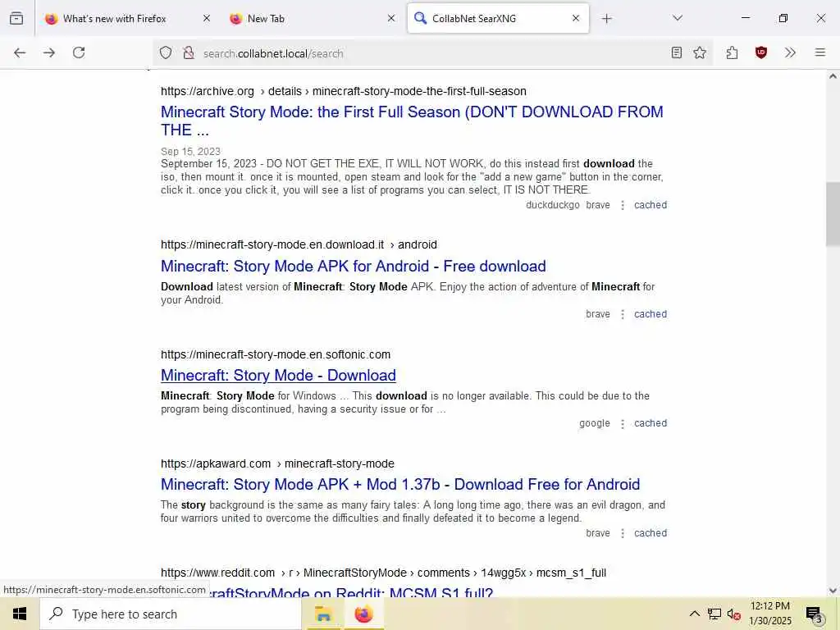
Task: Click the insecure connection padlock icon
Action: click(x=188, y=52)
